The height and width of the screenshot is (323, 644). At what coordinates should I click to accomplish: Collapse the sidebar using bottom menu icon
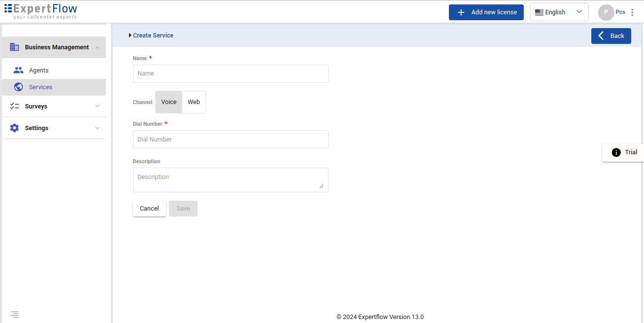pyautogui.click(x=15, y=314)
